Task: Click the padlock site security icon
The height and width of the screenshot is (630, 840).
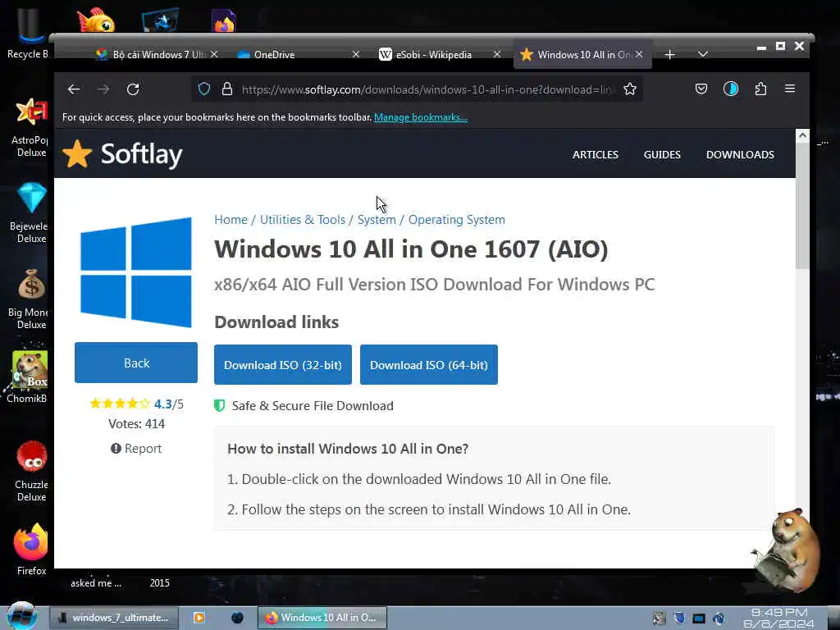Action: [227, 89]
